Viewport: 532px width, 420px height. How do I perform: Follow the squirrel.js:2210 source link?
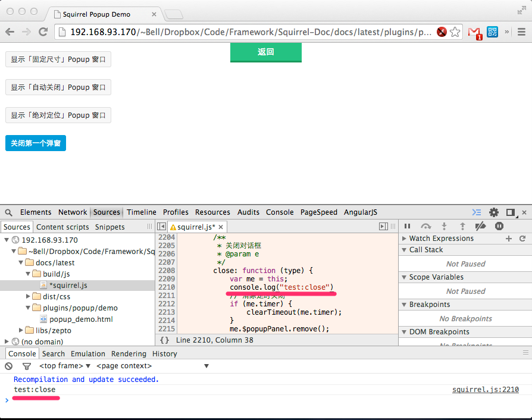(x=485, y=390)
